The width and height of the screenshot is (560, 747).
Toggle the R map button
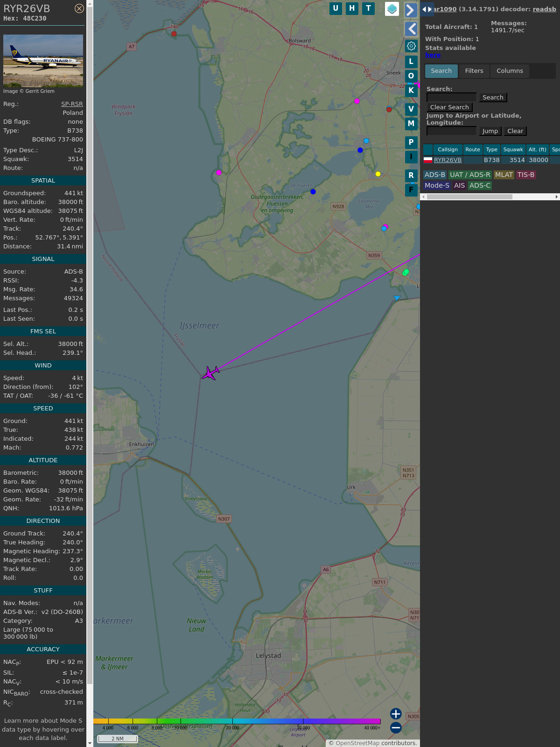411,175
